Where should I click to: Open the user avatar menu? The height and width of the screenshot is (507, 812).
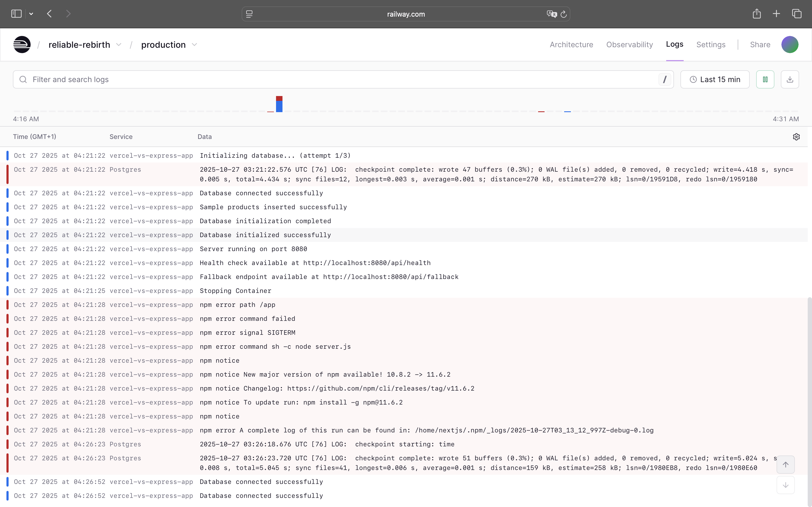pos(789,45)
